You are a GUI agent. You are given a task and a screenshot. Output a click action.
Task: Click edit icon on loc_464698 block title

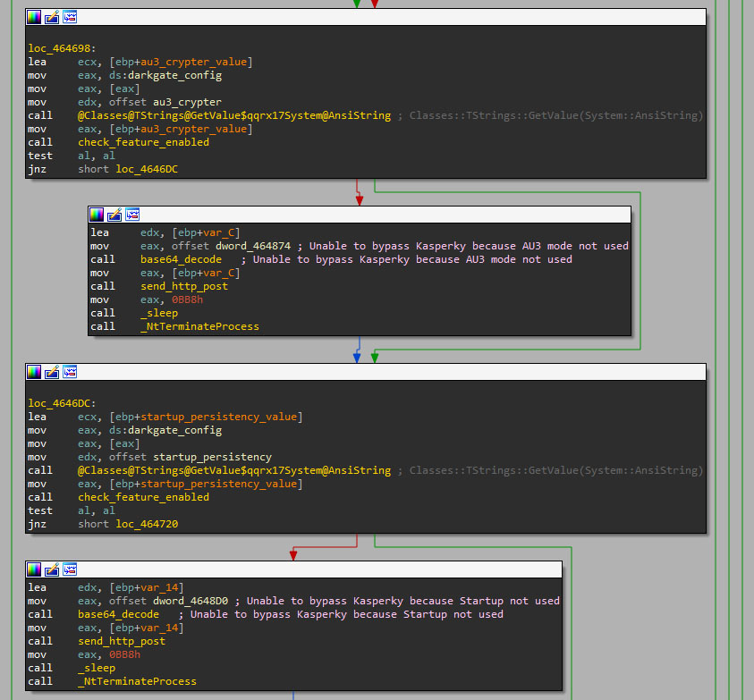[52, 17]
